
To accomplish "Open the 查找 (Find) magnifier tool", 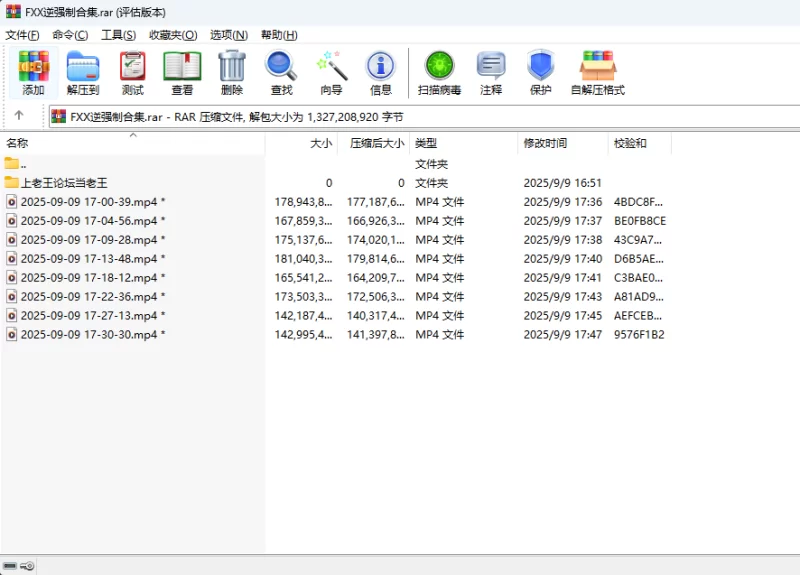I will tap(281, 73).
